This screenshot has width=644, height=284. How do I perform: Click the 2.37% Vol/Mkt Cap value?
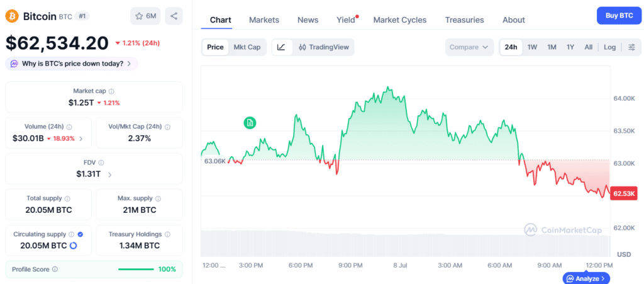coord(140,139)
